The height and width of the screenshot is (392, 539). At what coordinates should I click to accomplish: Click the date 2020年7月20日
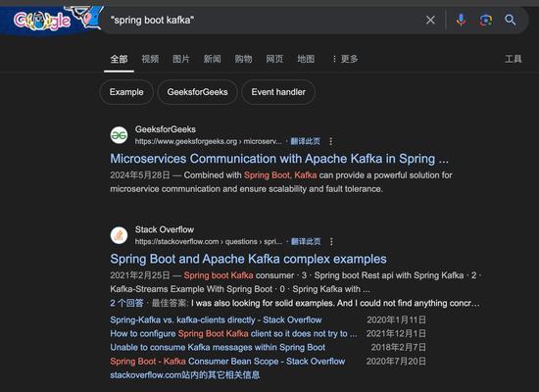(x=396, y=362)
